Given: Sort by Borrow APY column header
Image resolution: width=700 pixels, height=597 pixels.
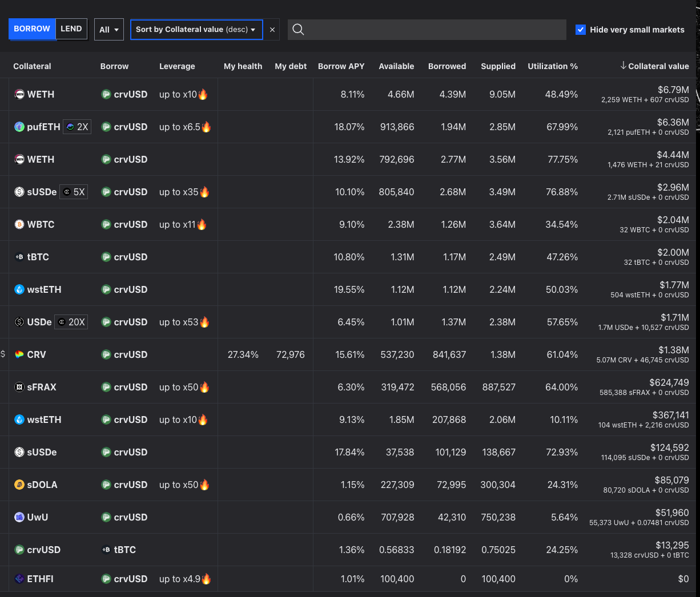Looking at the screenshot, I should click(341, 66).
